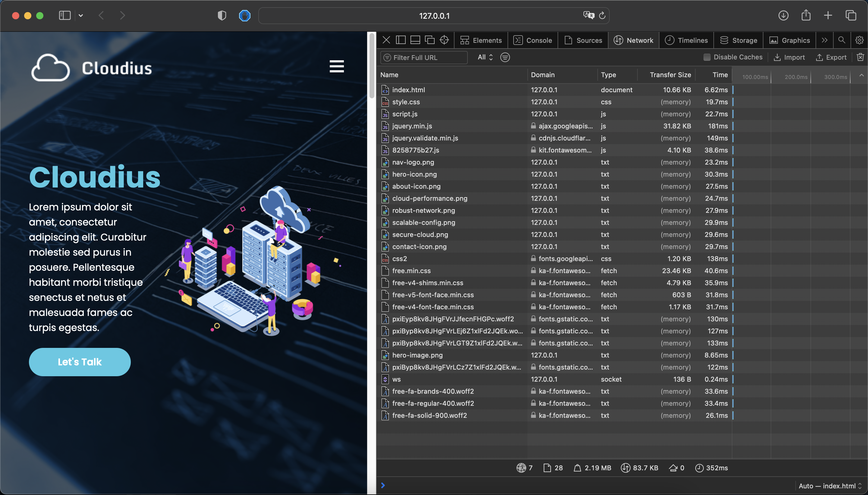
Task: Click the clear network items trash icon
Action: tap(860, 57)
